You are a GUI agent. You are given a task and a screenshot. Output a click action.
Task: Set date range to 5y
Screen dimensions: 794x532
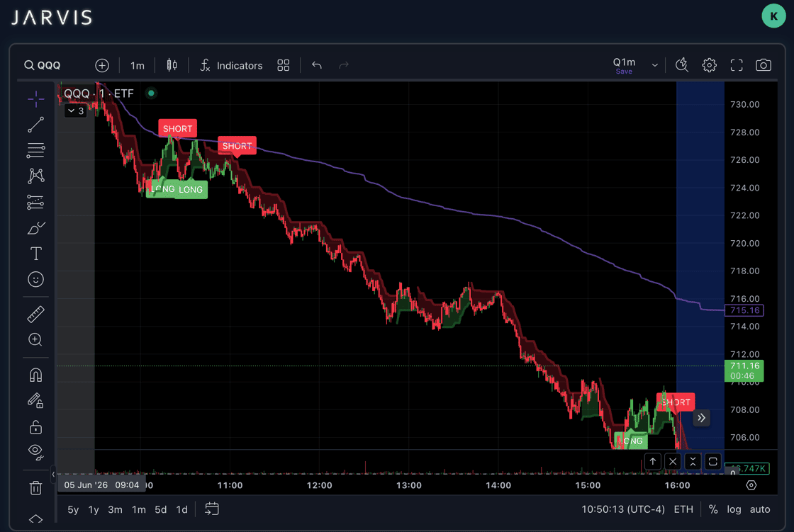[x=73, y=510]
